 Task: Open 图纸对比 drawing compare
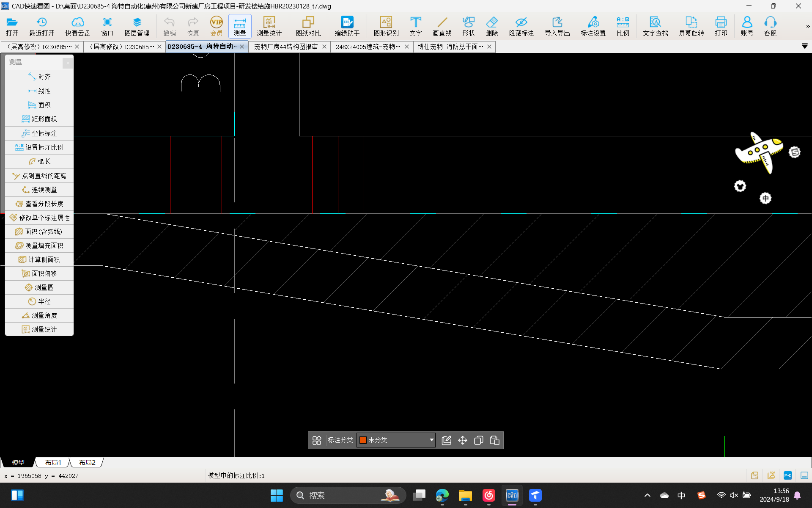point(308,27)
